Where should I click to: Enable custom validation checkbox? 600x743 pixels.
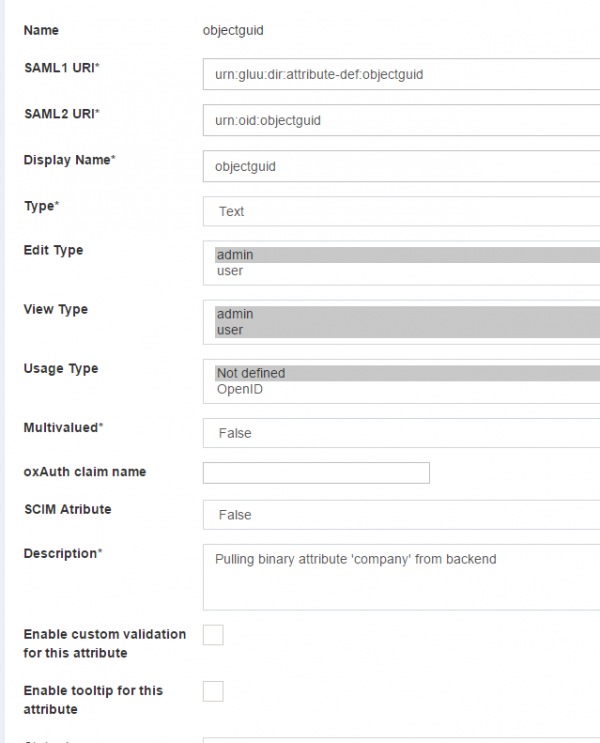coord(213,635)
